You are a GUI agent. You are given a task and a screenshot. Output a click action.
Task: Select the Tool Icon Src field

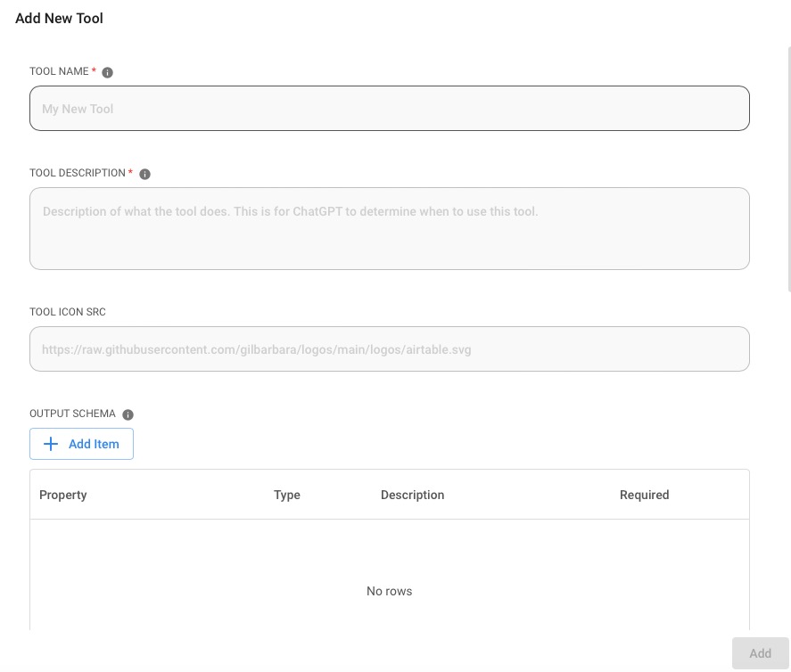pos(390,348)
